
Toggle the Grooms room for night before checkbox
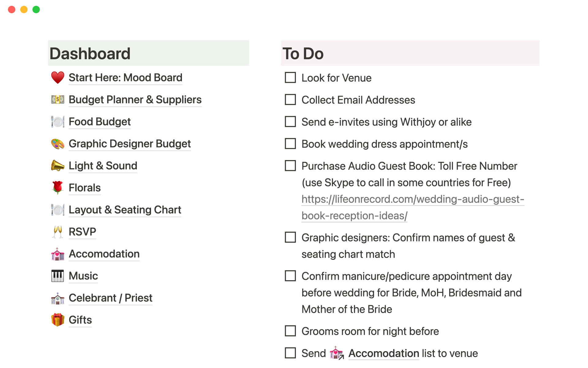pyautogui.click(x=290, y=331)
